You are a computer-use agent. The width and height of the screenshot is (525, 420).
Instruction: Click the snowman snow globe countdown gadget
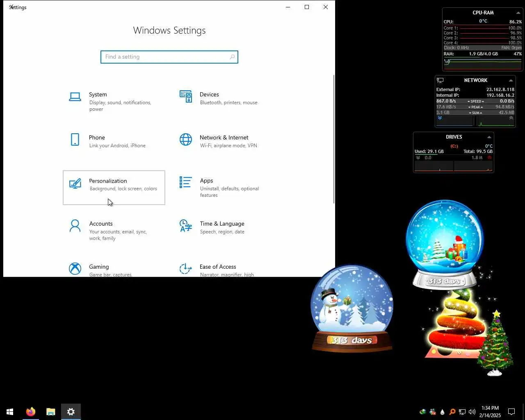point(352,308)
